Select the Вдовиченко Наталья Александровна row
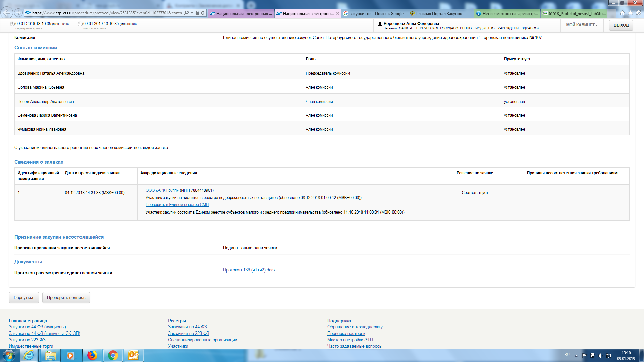This screenshot has height=362, width=644. coord(322,73)
